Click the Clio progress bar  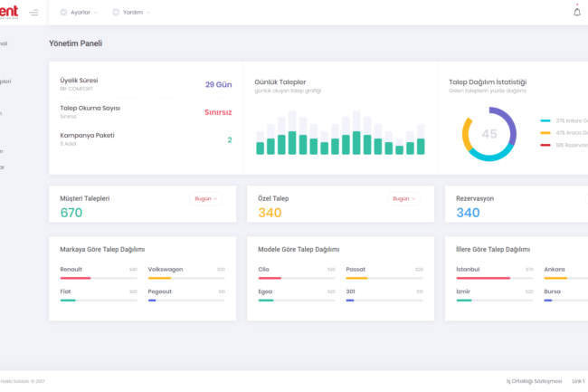click(297, 278)
